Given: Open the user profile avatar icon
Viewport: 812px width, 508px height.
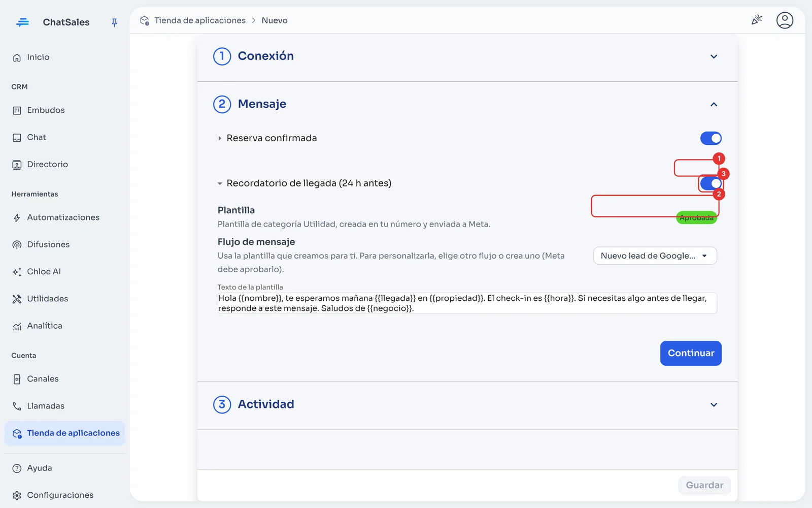Looking at the screenshot, I should (785, 20).
